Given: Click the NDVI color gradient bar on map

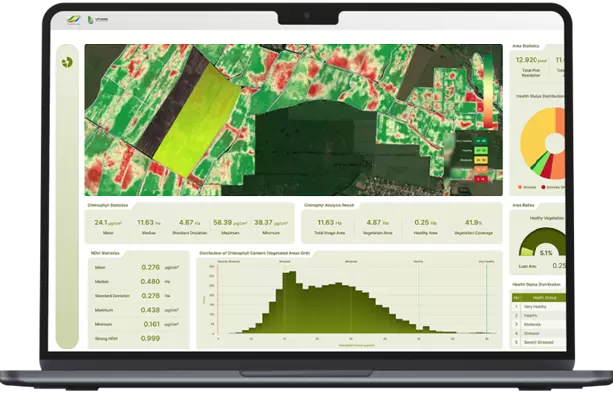Looking at the screenshot, I should pos(488,91).
